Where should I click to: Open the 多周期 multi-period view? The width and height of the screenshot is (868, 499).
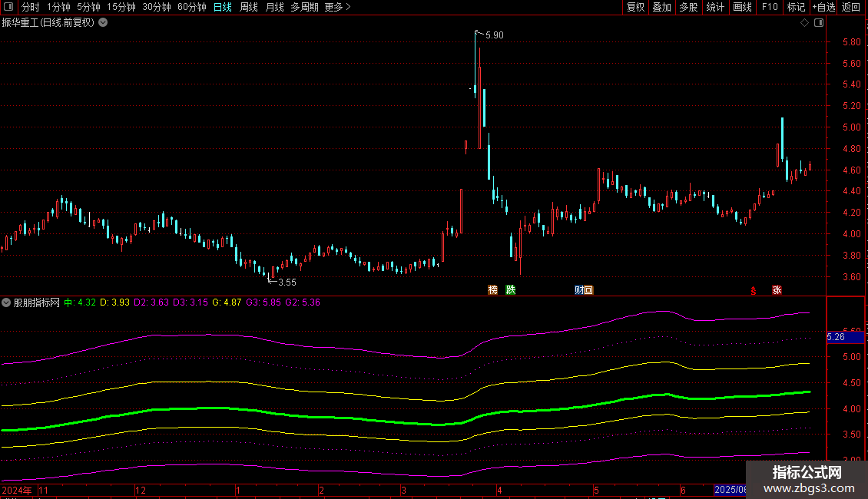(x=304, y=7)
